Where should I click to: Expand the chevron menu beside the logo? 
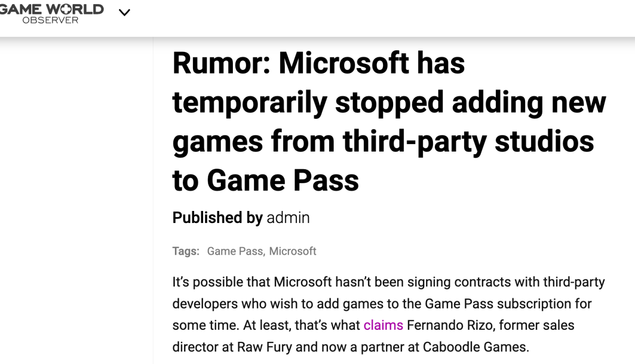124,13
